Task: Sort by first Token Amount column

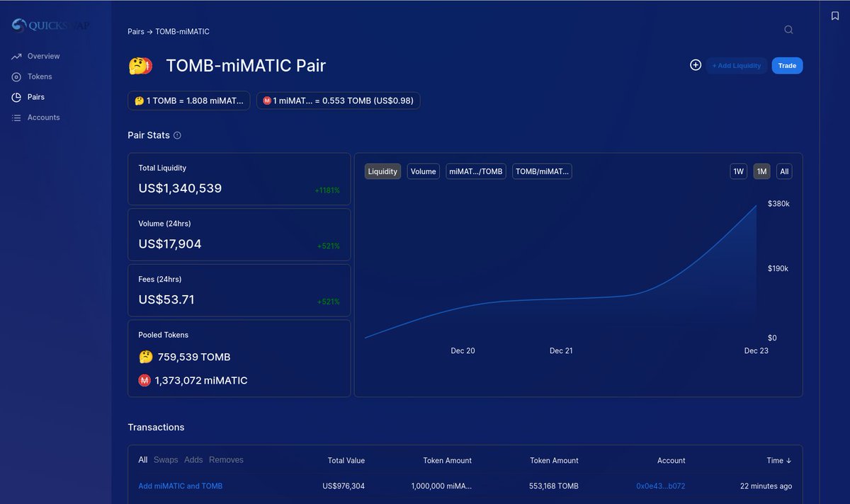Action: [448, 461]
